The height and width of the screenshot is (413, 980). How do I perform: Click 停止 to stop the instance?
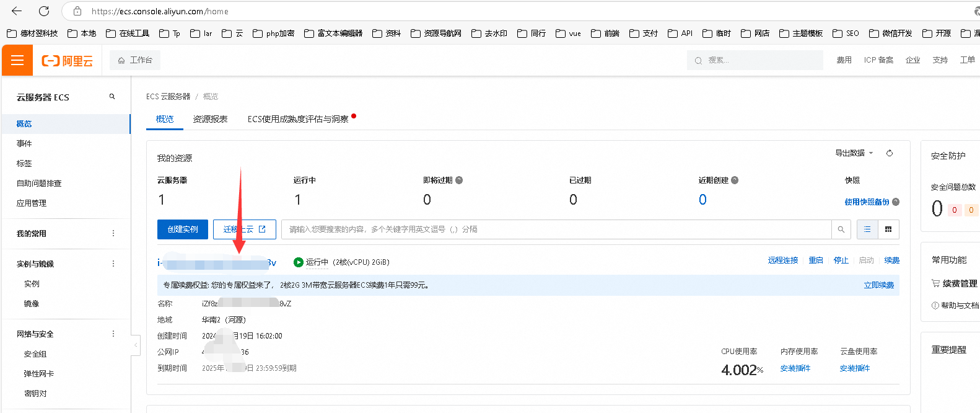[841, 260]
